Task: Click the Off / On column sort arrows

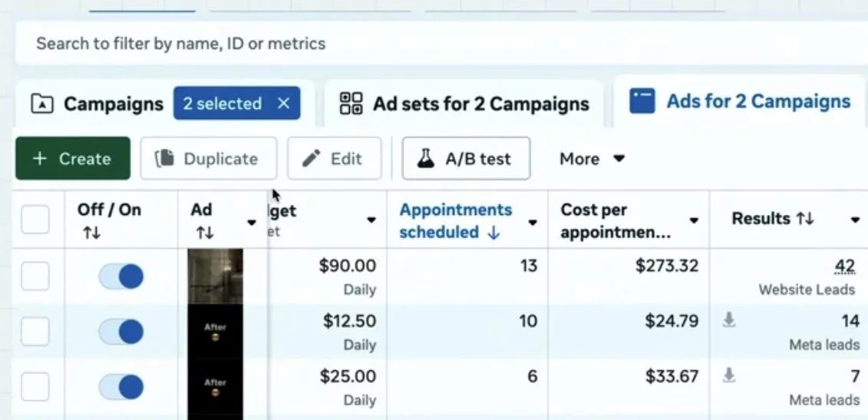Action: [x=92, y=233]
